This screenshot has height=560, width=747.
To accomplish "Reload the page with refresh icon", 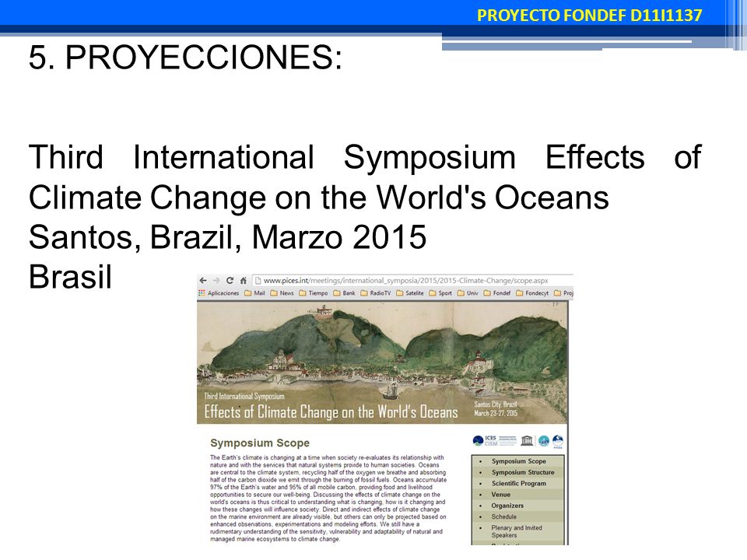I will (230, 281).
